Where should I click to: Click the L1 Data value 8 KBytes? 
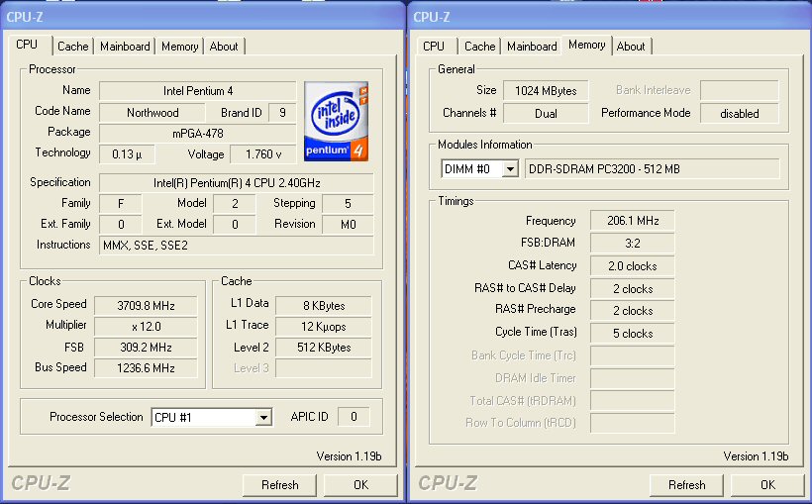(x=324, y=306)
